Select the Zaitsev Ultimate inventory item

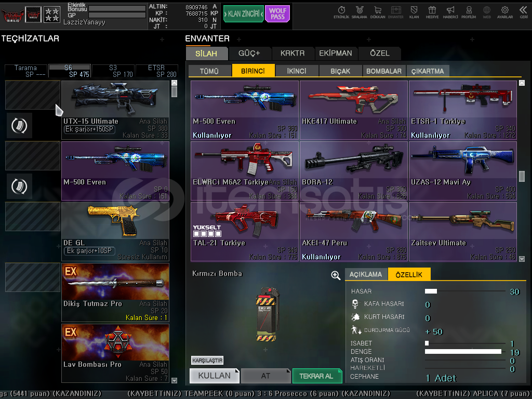click(463, 232)
